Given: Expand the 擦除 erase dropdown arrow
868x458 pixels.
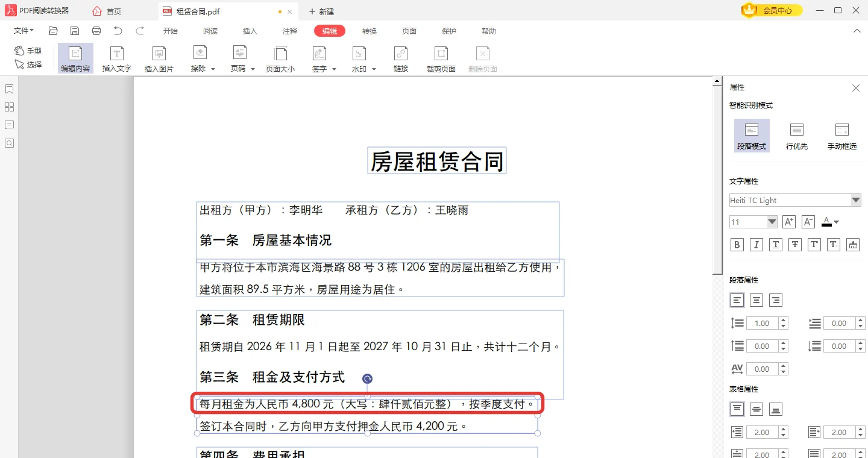Looking at the screenshot, I should [213, 69].
